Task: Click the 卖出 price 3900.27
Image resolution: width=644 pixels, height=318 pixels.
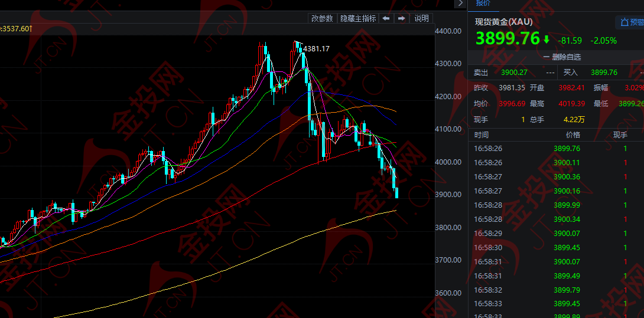Action: [513, 73]
